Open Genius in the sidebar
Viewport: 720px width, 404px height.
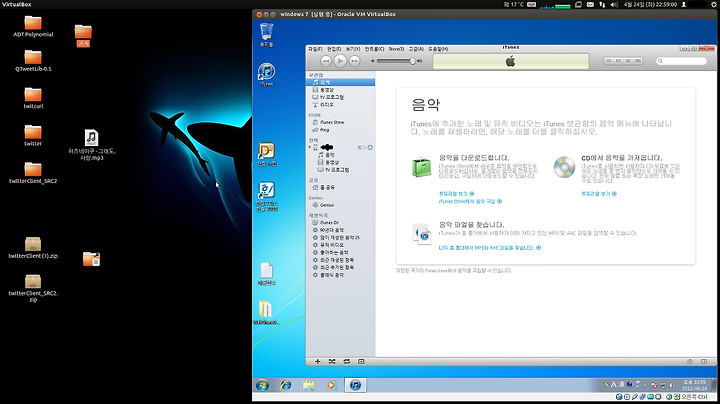[x=340, y=205]
